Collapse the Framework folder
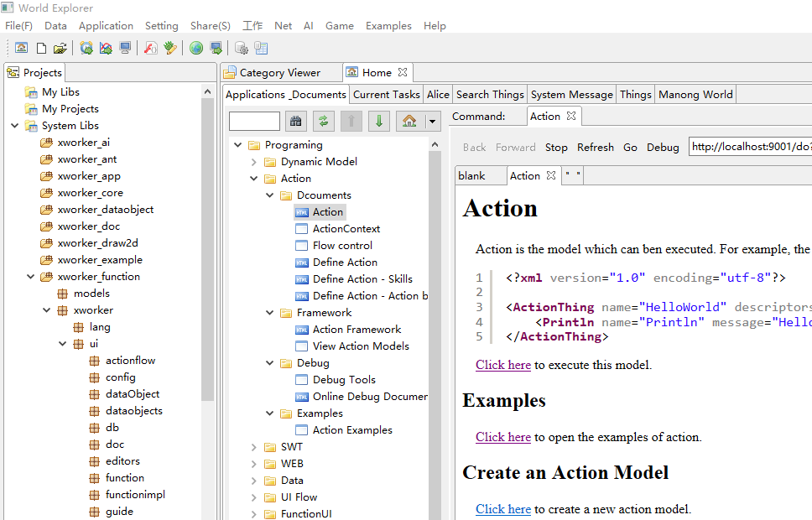 (x=270, y=313)
